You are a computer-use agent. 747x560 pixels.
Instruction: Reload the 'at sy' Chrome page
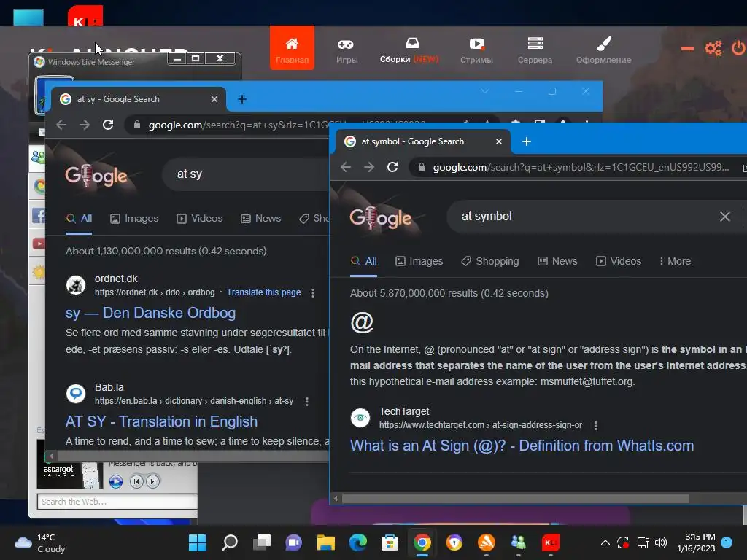[x=108, y=125]
